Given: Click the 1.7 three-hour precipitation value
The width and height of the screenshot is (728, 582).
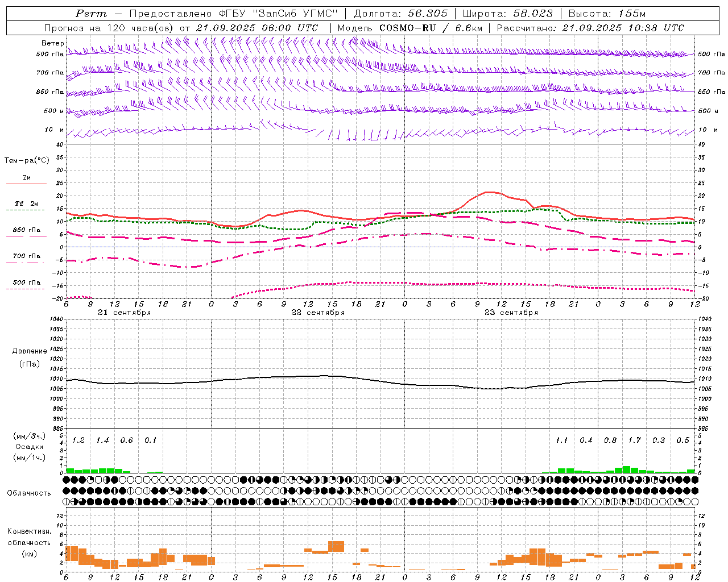Looking at the screenshot, I should (x=634, y=440).
